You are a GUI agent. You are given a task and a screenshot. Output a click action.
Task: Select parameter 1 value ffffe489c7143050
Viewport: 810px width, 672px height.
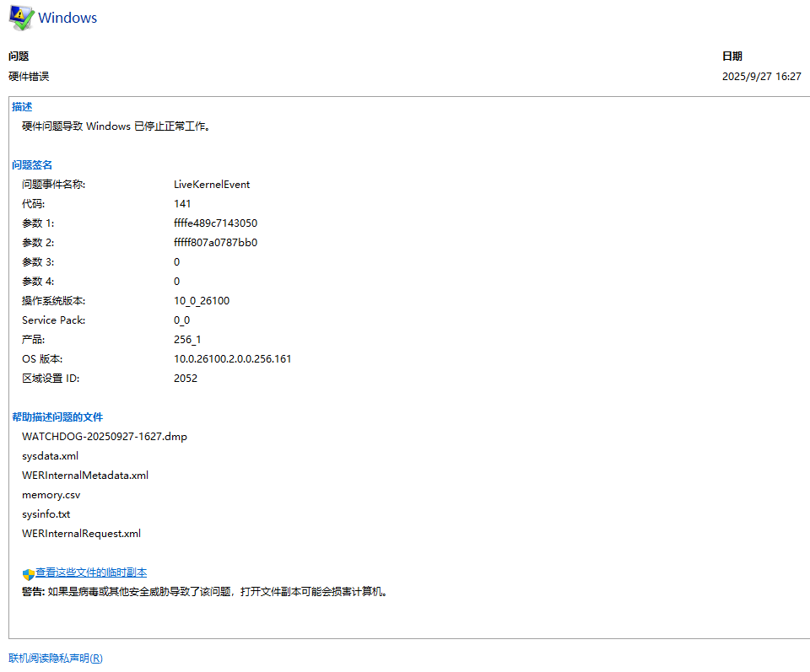tap(215, 223)
